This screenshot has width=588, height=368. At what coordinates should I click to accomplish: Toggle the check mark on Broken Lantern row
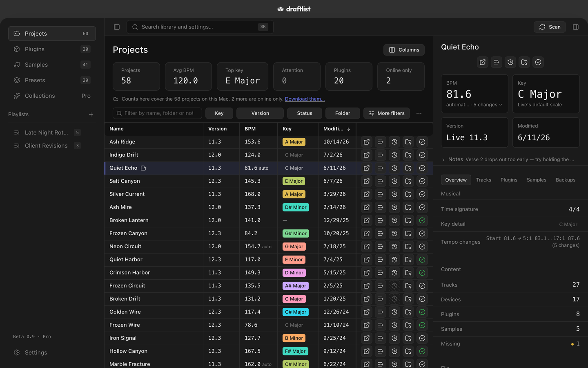422,220
